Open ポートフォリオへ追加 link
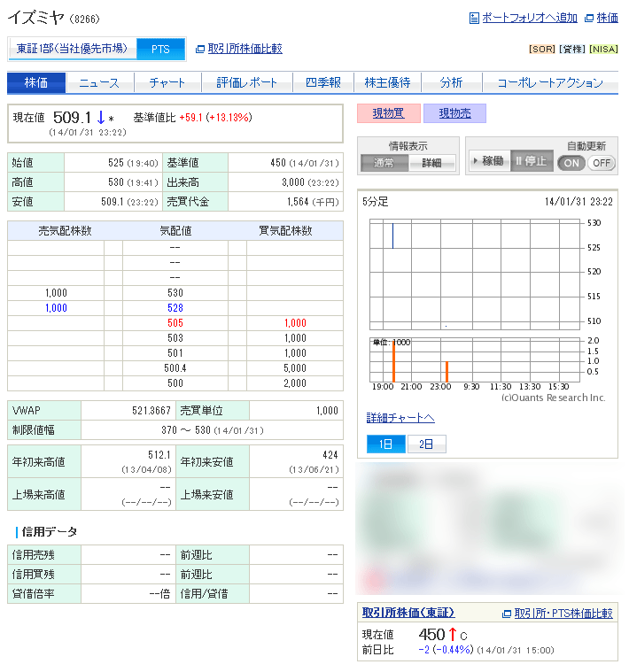Screen dimensions: 629x672 coord(530,18)
